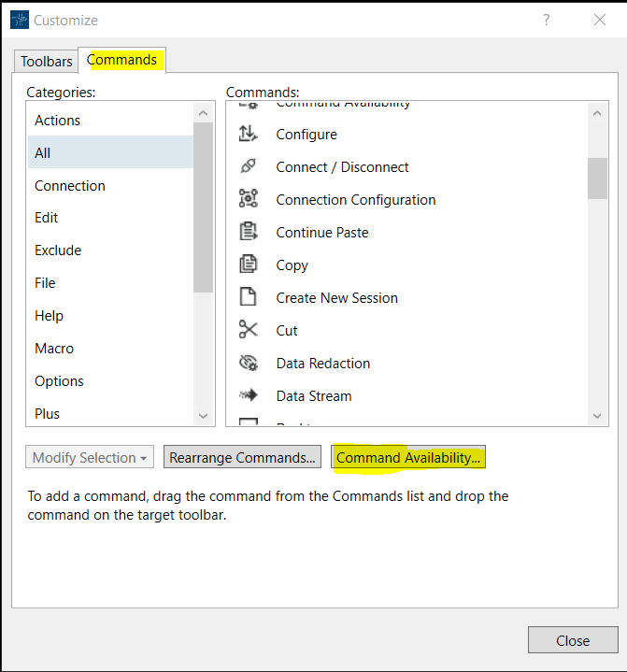Select the Edit category

110,218
